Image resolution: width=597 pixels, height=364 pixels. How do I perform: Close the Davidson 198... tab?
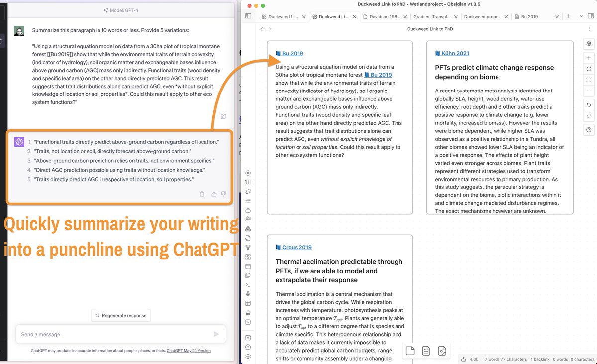405,17
